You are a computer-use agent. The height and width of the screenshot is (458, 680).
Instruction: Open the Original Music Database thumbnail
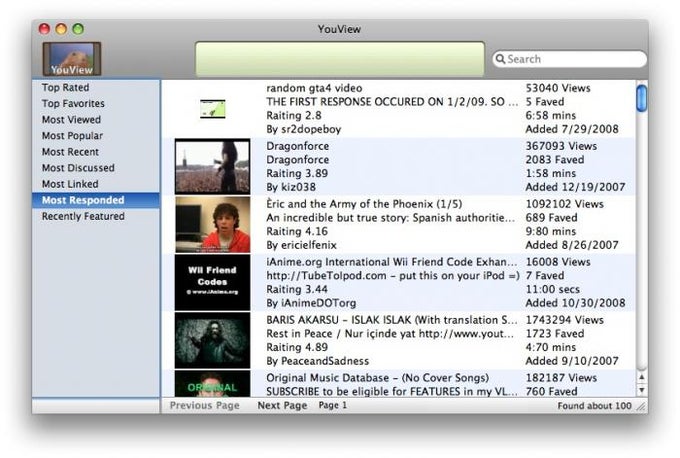click(212, 383)
